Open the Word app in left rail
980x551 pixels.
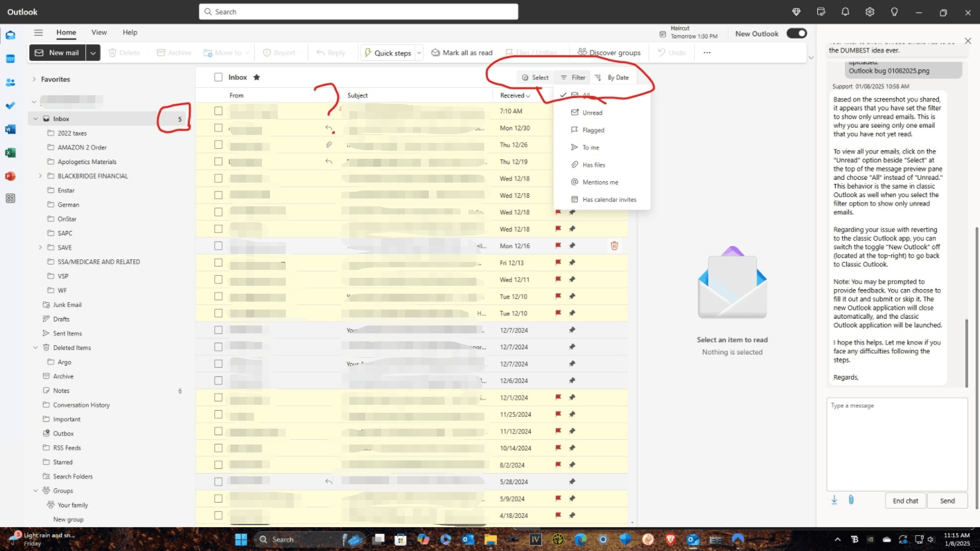tap(11, 129)
